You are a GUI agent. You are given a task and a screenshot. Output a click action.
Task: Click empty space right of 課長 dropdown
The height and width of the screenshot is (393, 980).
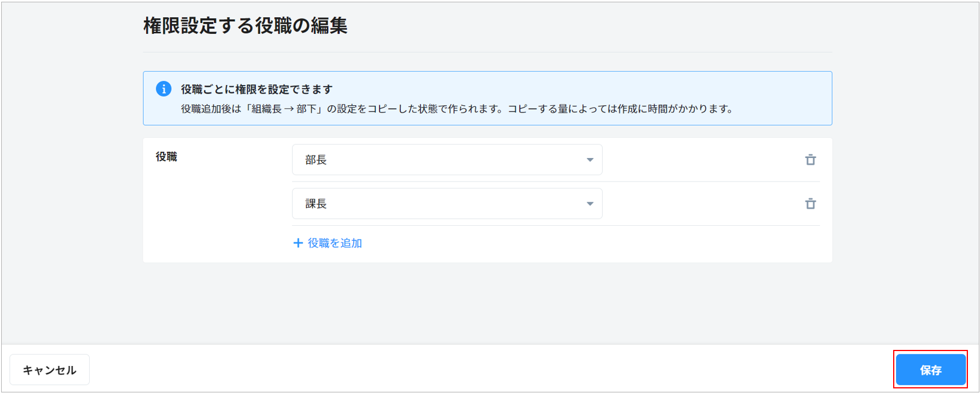point(702,203)
